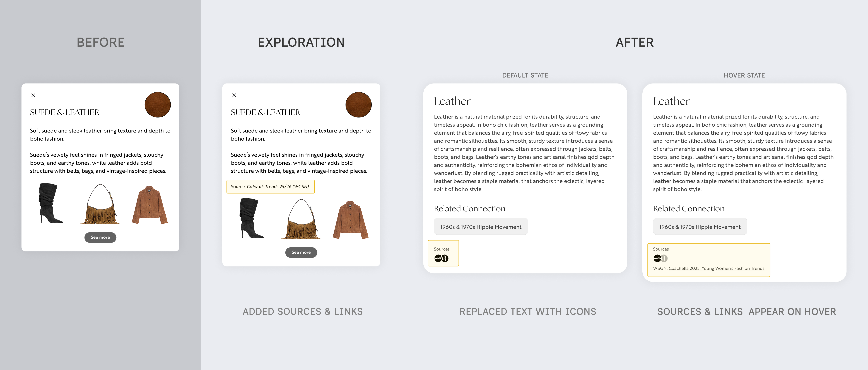The image size is (868, 370).
Task: Open the suede jacket in Exploration card
Action: point(350,220)
